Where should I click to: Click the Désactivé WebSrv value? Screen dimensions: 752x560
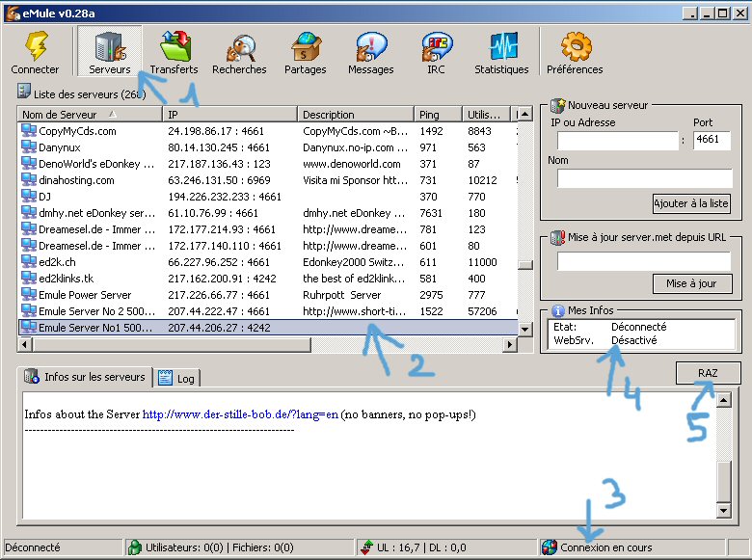pyautogui.click(x=634, y=340)
